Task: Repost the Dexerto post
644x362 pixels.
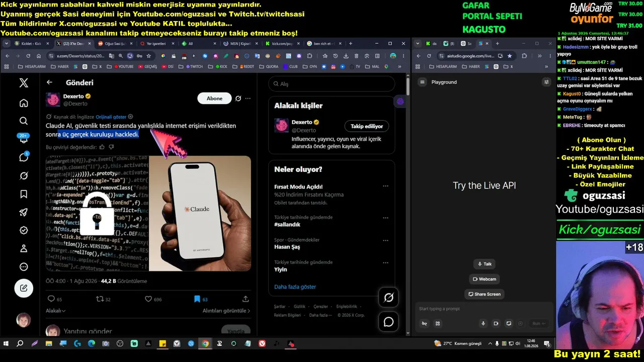Action: (100, 299)
